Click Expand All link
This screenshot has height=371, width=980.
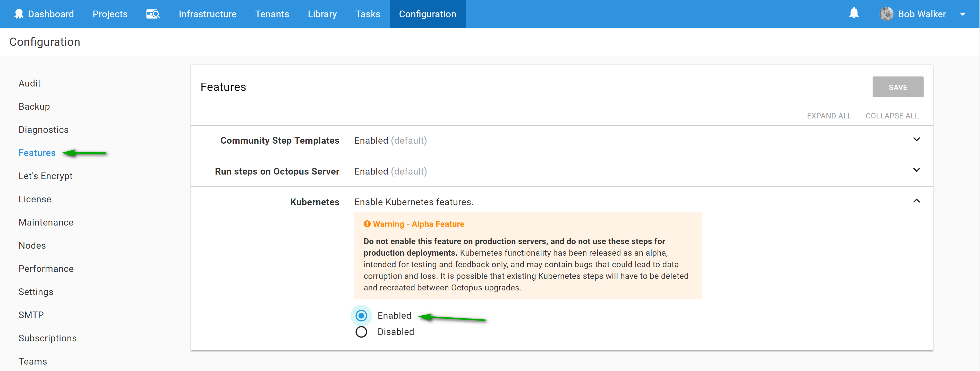(x=829, y=116)
